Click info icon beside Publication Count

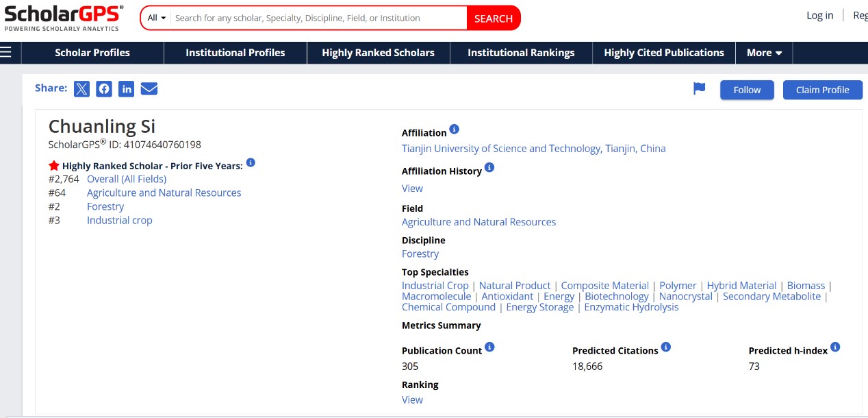point(489,347)
